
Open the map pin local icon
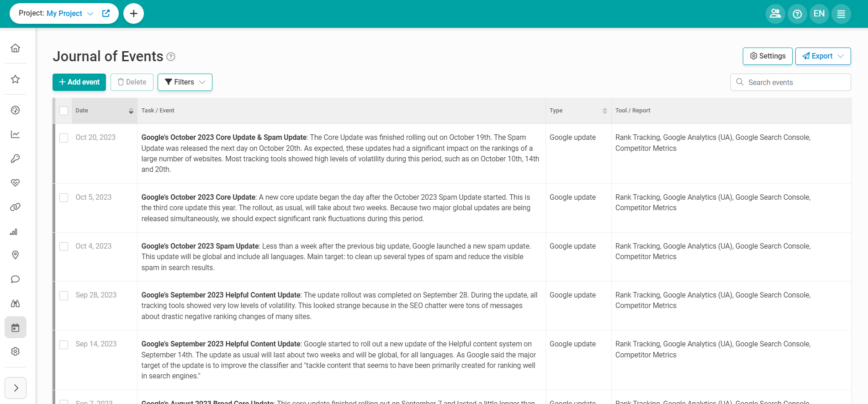[16, 255]
